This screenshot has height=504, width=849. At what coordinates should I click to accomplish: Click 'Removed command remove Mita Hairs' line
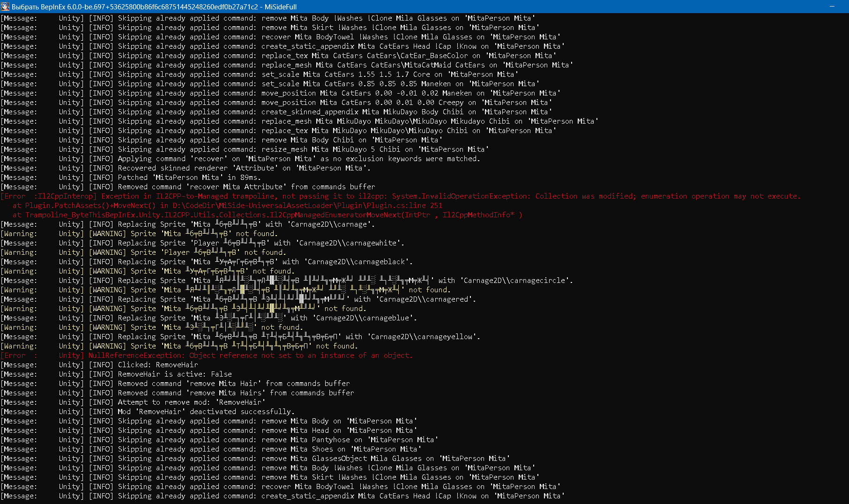[x=236, y=393]
